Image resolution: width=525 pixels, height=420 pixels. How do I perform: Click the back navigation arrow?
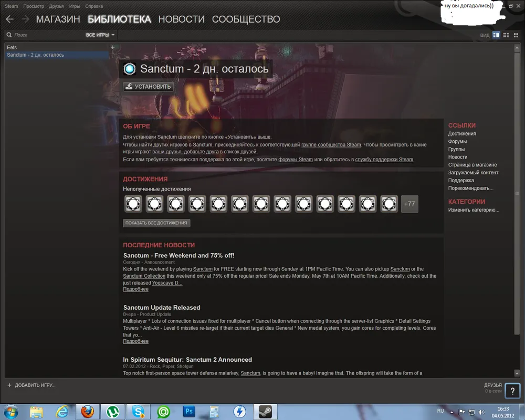click(x=9, y=19)
